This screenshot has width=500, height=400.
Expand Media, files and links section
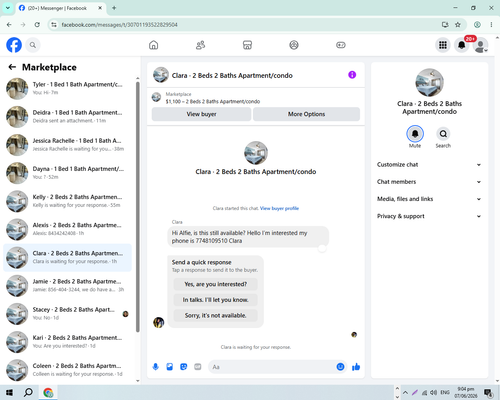pyautogui.click(x=429, y=199)
